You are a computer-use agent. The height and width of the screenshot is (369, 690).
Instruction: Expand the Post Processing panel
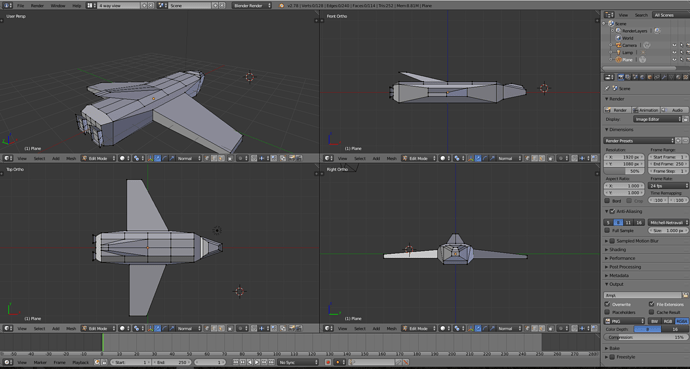coord(625,267)
